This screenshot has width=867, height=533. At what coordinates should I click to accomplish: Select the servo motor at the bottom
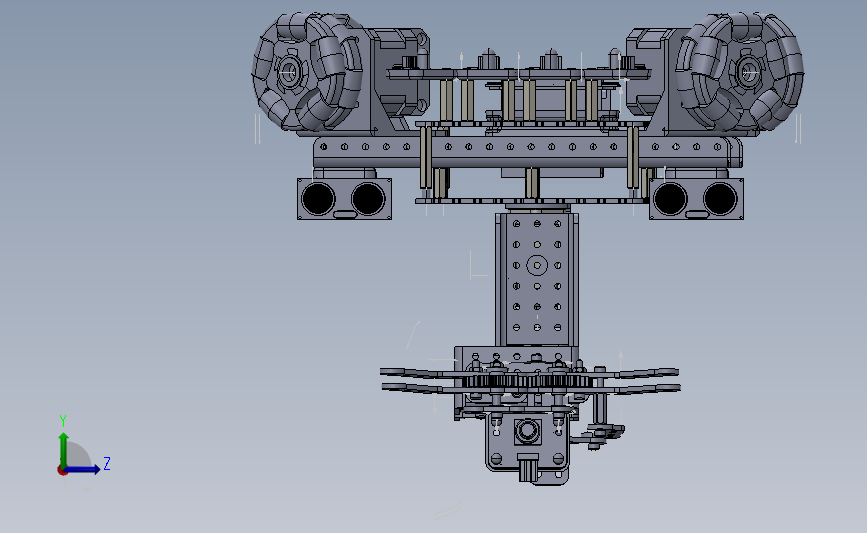point(527,442)
